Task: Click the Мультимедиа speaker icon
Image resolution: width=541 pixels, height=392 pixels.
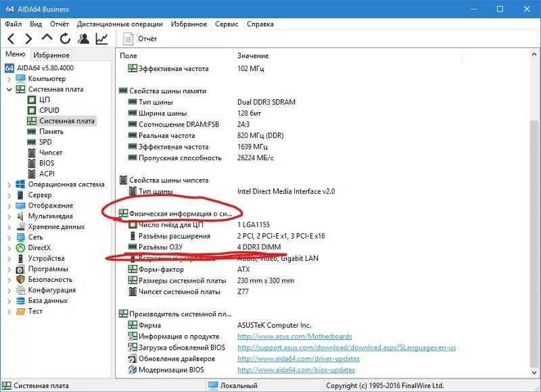Action: (21, 216)
